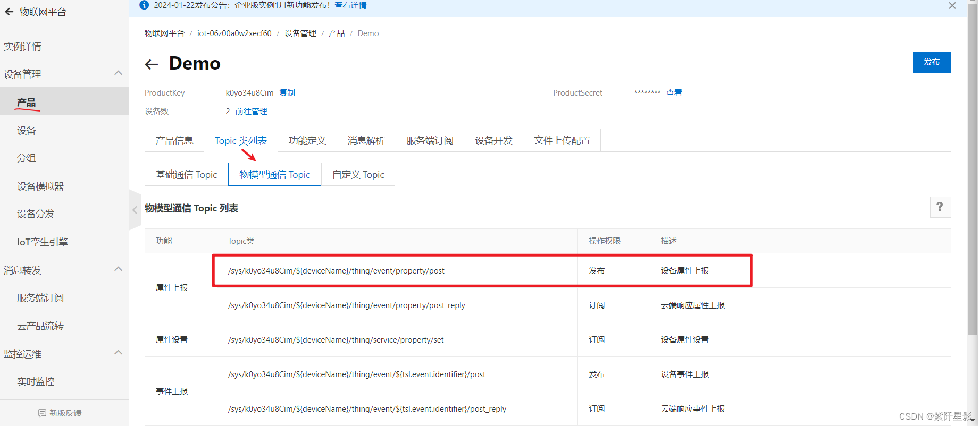The width and height of the screenshot is (980, 426).
Task: Open the help question mark button
Action: pos(940,207)
